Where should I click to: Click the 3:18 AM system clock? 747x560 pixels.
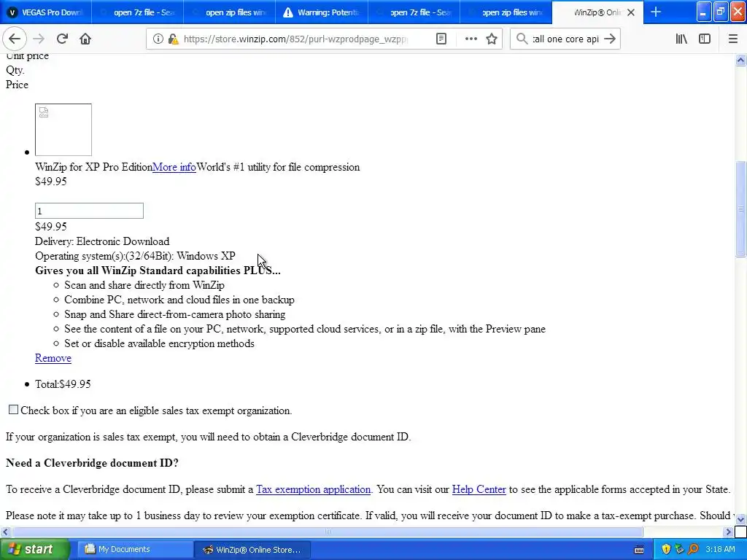click(720, 550)
